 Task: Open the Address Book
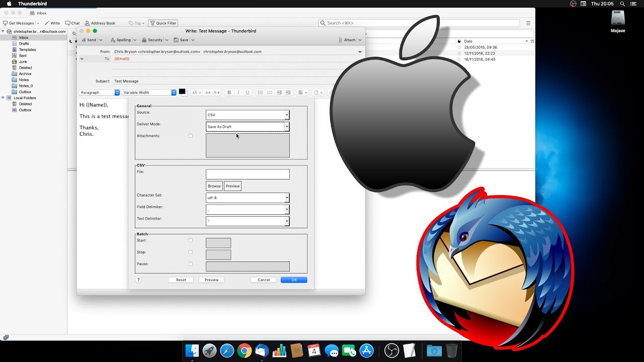point(100,23)
